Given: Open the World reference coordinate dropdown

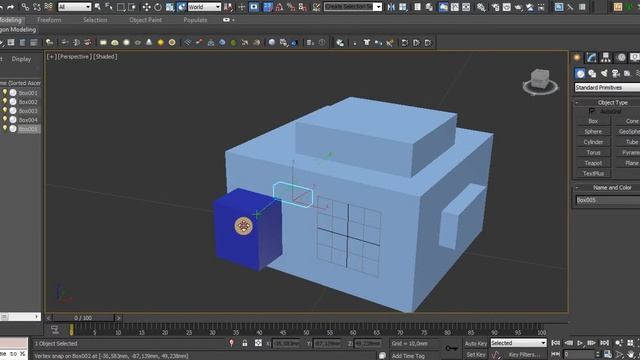Looking at the screenshot, I should (x=204, y=7).
